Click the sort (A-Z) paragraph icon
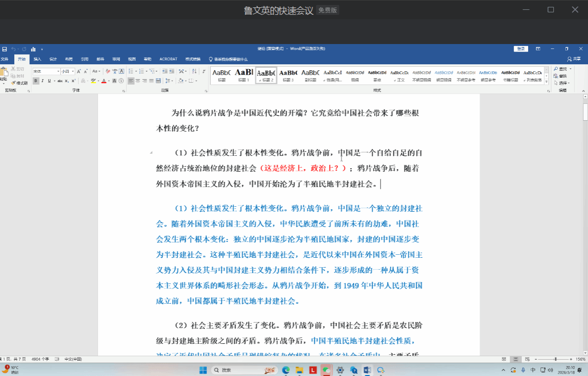Screen dimensions: 588x376 pos(195,71)
